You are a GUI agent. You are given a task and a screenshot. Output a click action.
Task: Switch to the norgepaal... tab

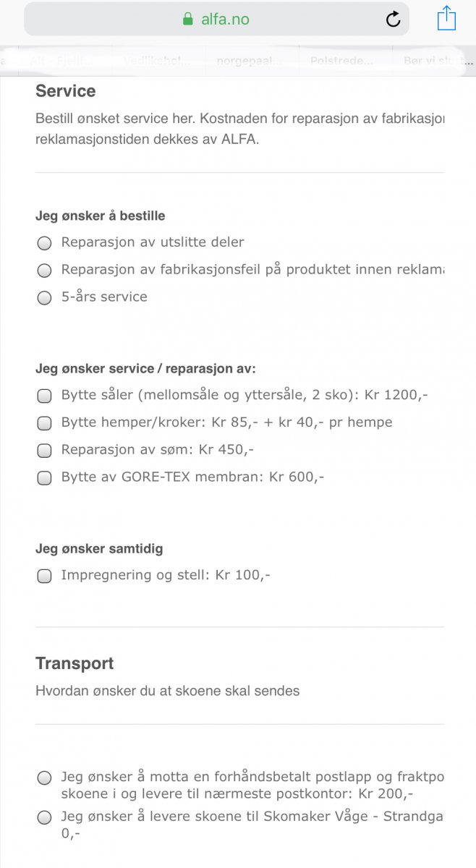pos(249,61)
